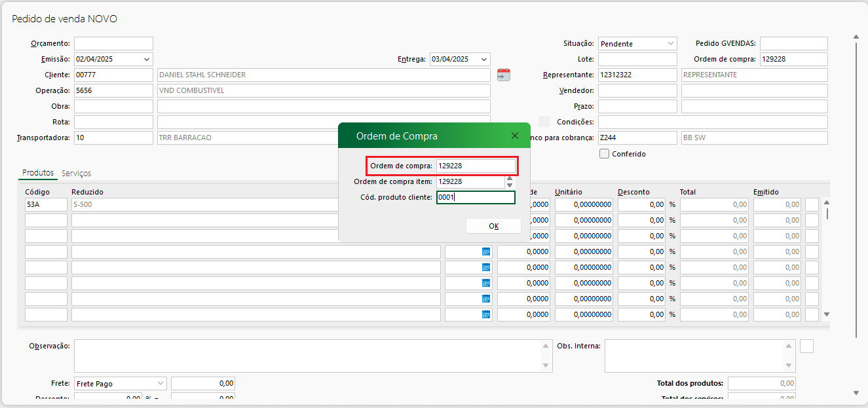This screenshot has width=868, height=408.
Task: Switch to the Produtos tab
Action: tap(38, 173)
